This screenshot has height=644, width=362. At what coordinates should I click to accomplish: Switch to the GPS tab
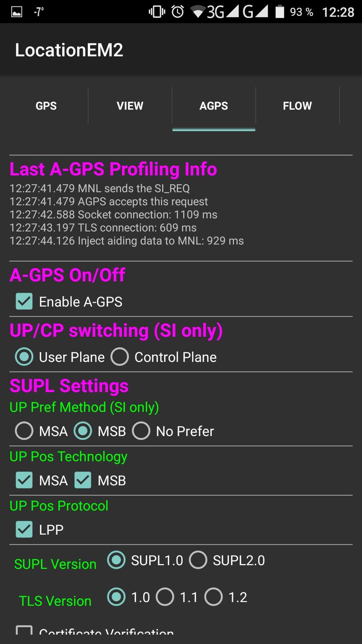[46, 106]
